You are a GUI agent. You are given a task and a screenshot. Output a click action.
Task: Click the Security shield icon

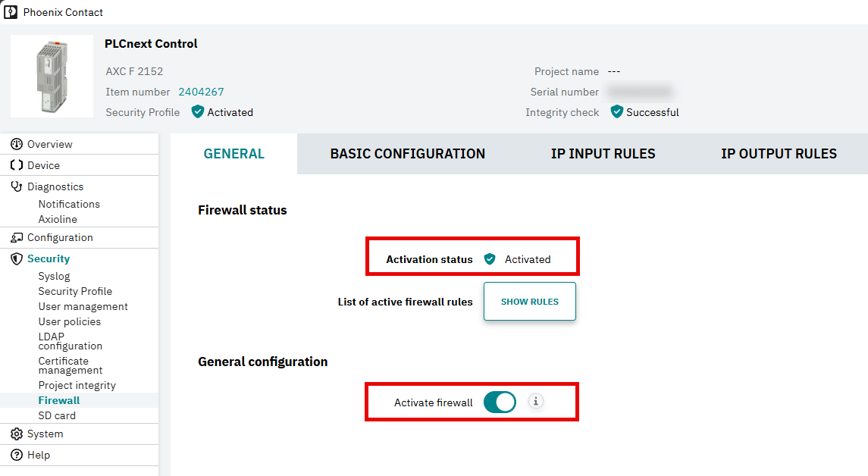point(17,258)
